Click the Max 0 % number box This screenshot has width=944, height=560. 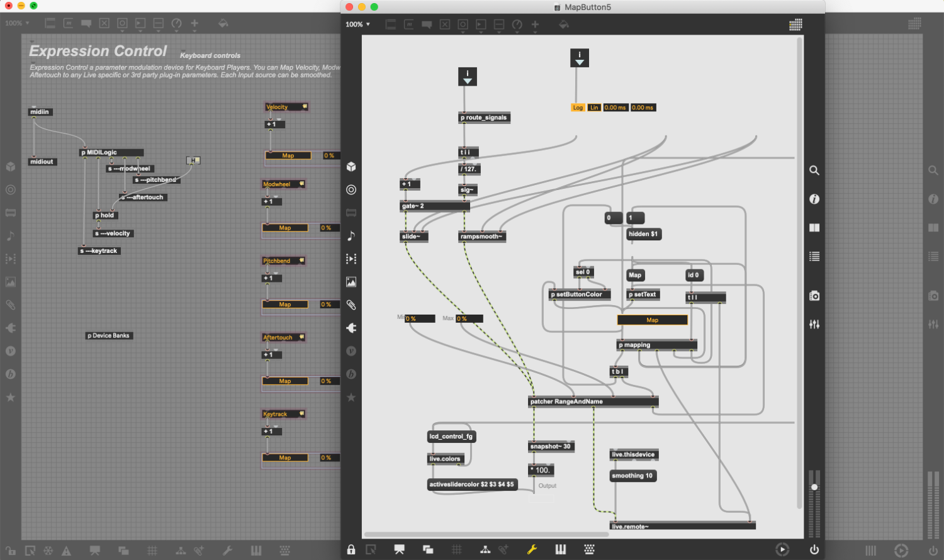click(x=469, y=319)
